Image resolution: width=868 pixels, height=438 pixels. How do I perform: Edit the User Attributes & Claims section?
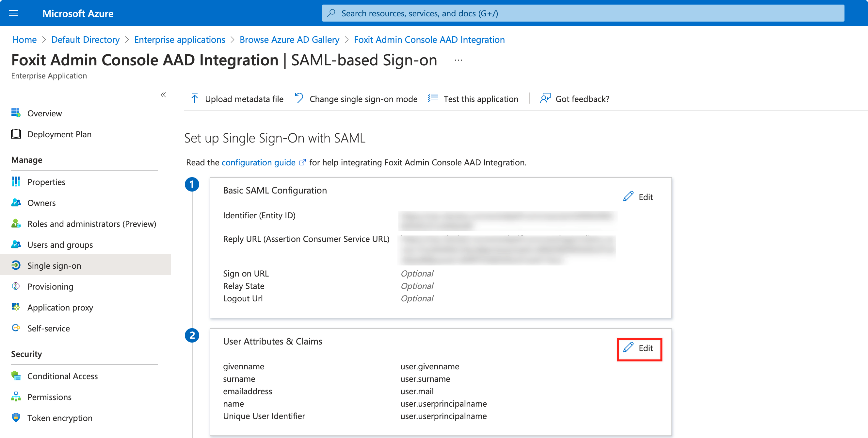pyautogui.click(x=639, y=349)
